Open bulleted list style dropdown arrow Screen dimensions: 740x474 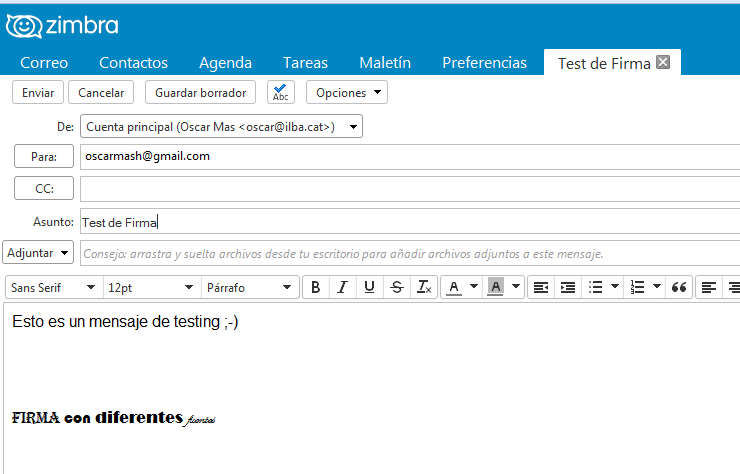click(615, 286)
